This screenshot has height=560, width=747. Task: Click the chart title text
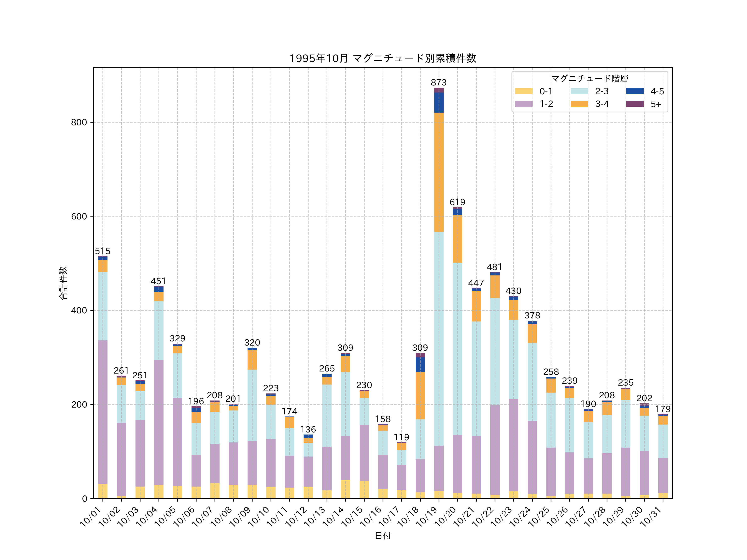click(x=383, y=58)
